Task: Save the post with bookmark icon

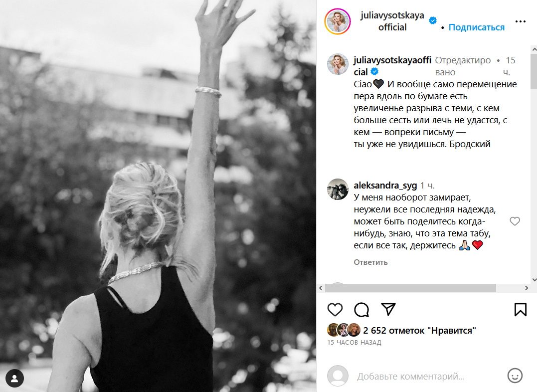Action: click(x=520, y=309)
